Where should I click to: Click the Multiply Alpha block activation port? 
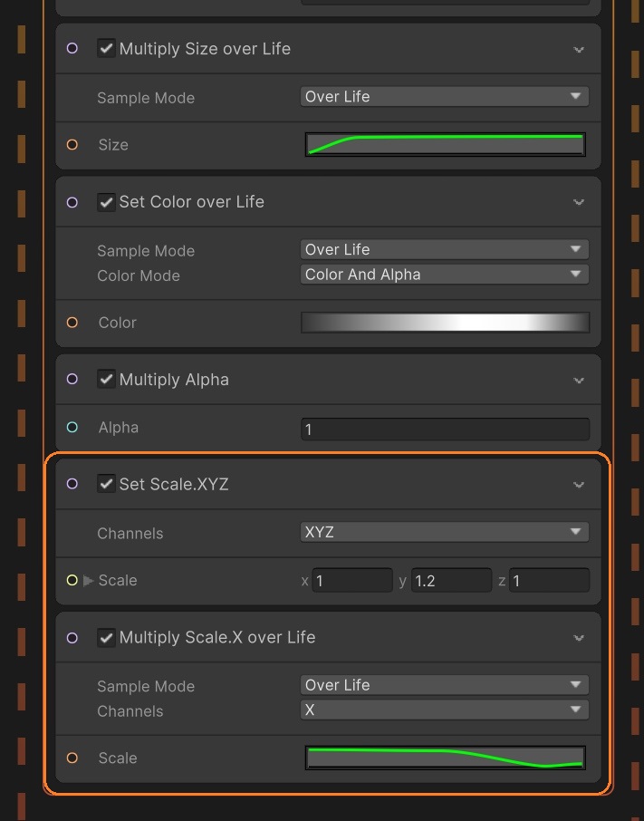tap(72, 380)
